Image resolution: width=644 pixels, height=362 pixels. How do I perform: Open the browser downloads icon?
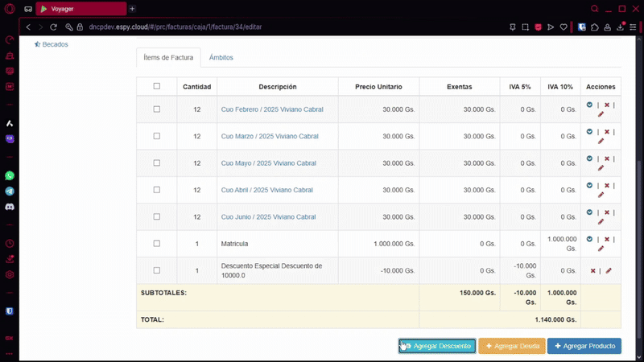617,27
